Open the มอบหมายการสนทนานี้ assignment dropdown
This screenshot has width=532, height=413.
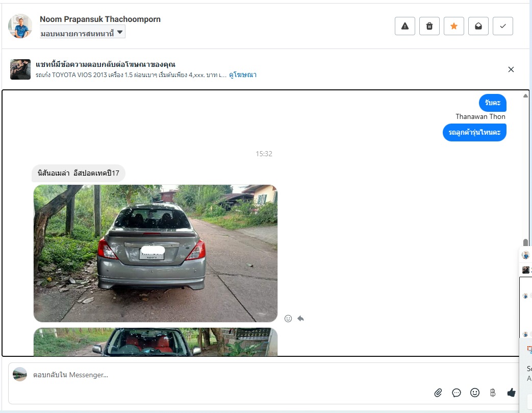coord(83,33)
